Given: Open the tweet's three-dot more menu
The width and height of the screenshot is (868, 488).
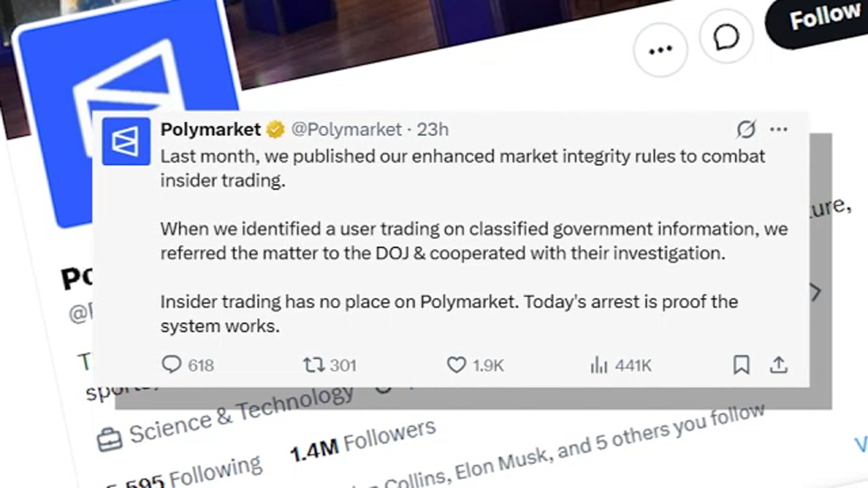Looking at the screenshot, I should pos(778,129).
